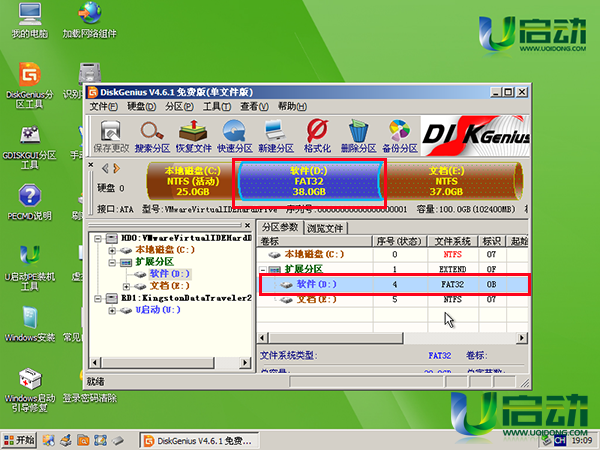Image resolution: width=600 pixels, height=450 pixels.
Task: Open the 搜索分区 search partition tool
Action: [152, 136]
